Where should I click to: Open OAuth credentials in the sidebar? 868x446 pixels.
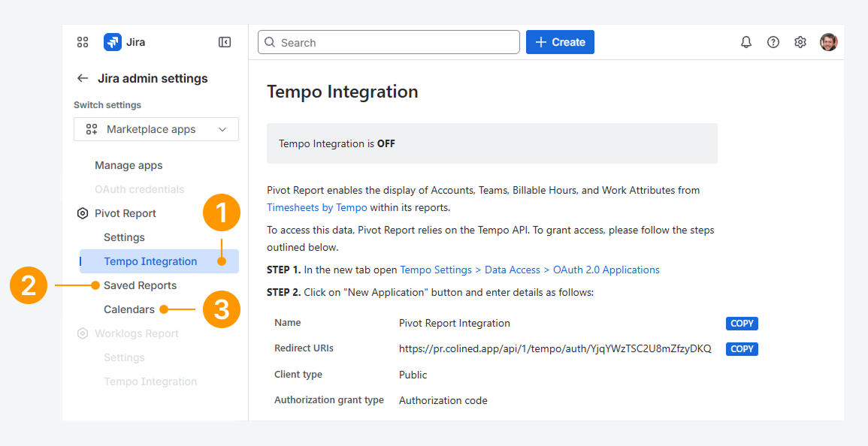click(140, 189)
